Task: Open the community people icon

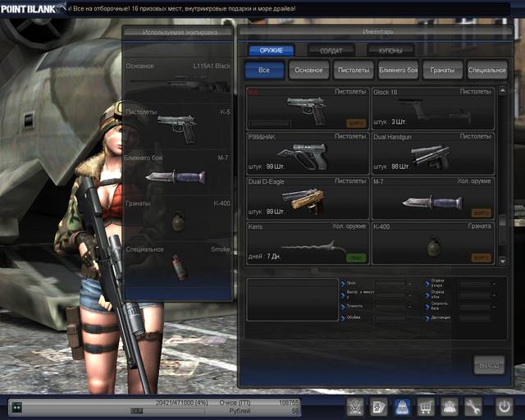Action: pyautogui.click(x=450, y=406)
